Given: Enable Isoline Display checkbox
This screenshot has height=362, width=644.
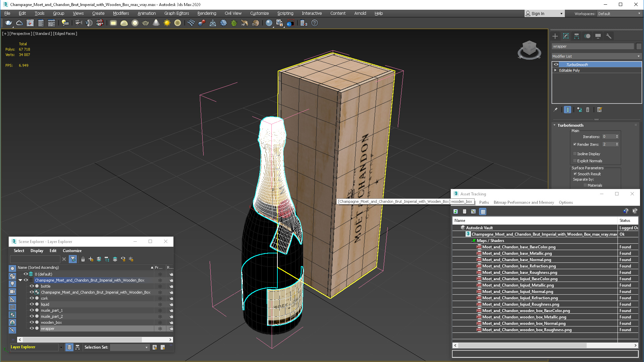Looking at the screenshot, I should click(575, 154).
